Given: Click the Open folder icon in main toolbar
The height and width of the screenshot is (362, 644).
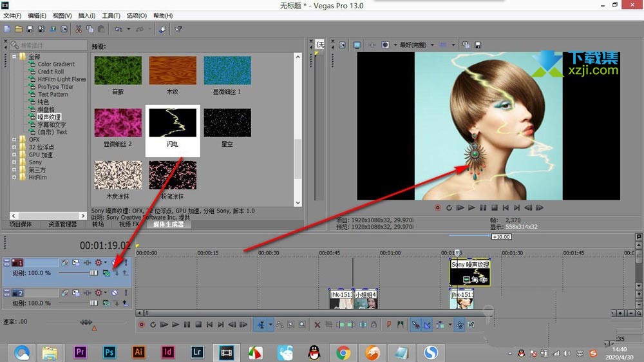Looking at the screenshot, I should click(19, 29).
